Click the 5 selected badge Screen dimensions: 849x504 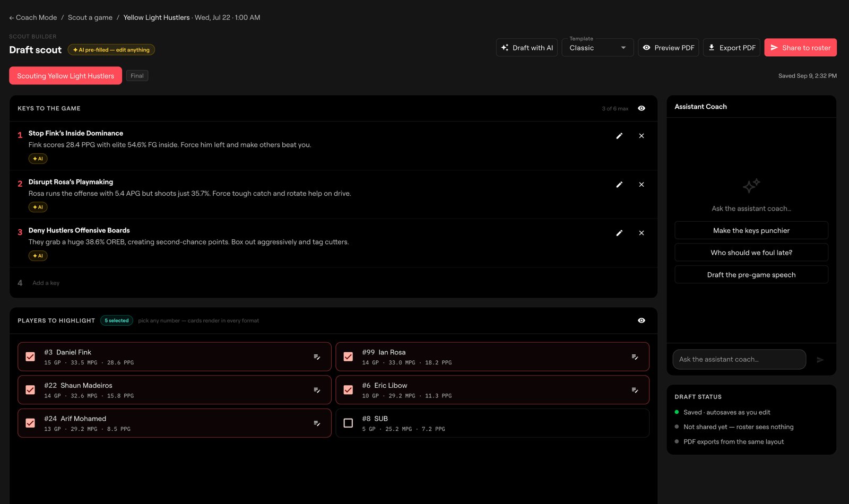click(117, 320)
